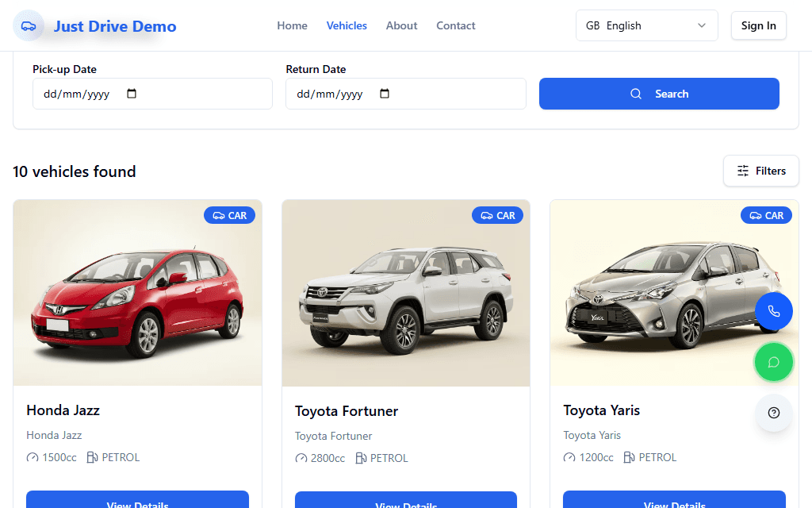Click the magnifier icon in Search button
Screen dimensions: 812x508
tap(636, 94)
